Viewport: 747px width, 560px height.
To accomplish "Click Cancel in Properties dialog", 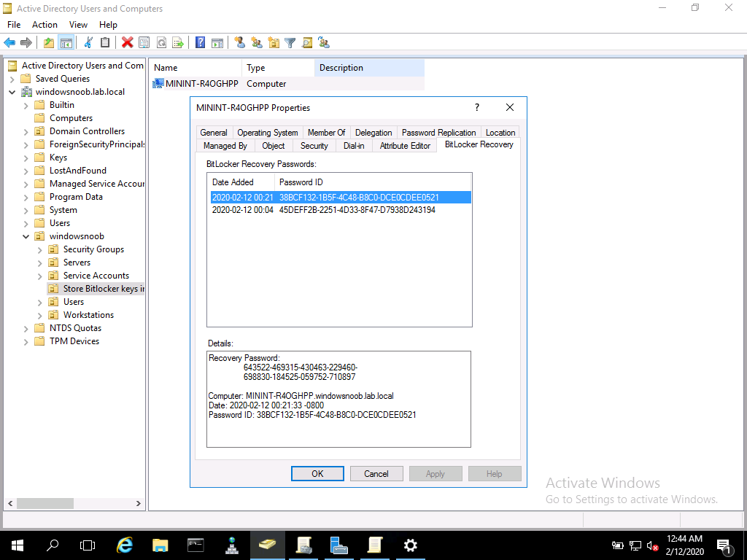I will click(376, 473).
